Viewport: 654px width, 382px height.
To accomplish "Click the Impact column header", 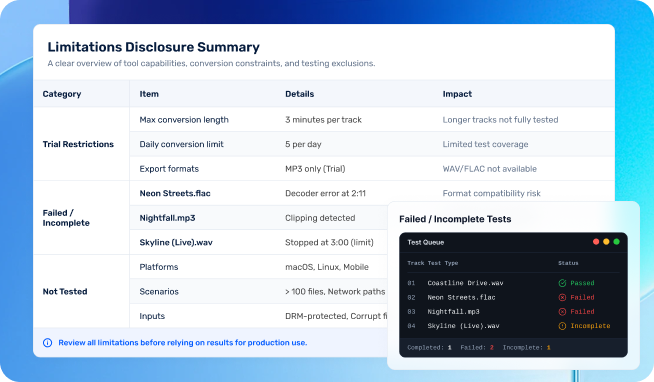I will click(457, 94).
